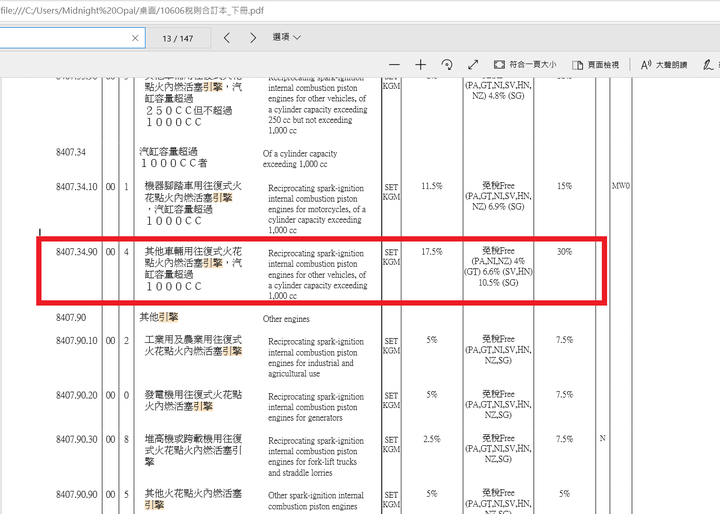Click 機器腳踏車用往復式火 description text
Image resolution: width=720 pixels, height=514 pixels.
193,186
